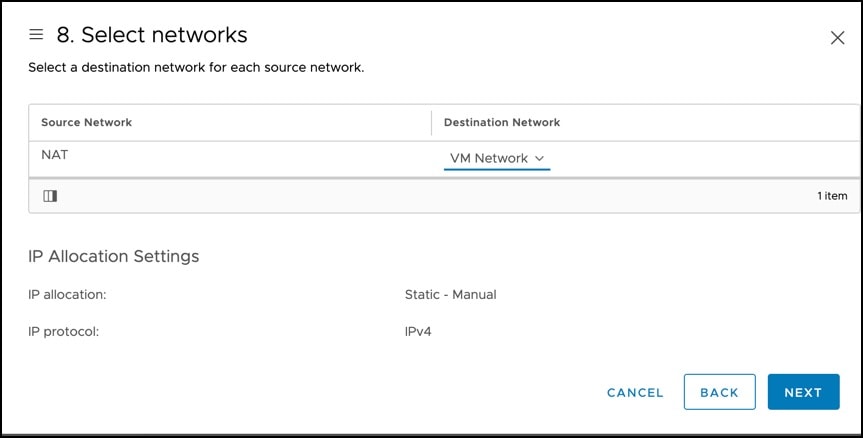Viewport: 863px width, 438px height.
Task: Click the column divider between headers
Action: pyautogui.click(x=432, y=123)
